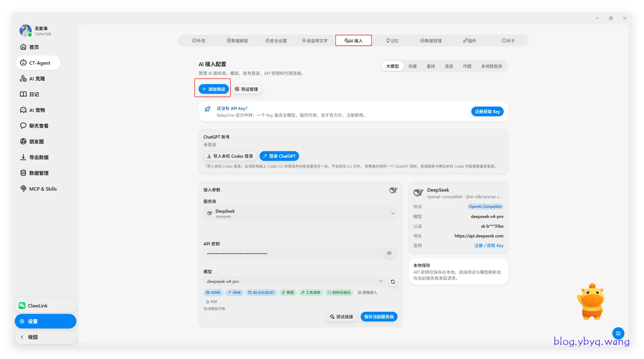The width and height of the screenshot is (644, 359).
Task: Refresh the model list
Action: [393, 282]
